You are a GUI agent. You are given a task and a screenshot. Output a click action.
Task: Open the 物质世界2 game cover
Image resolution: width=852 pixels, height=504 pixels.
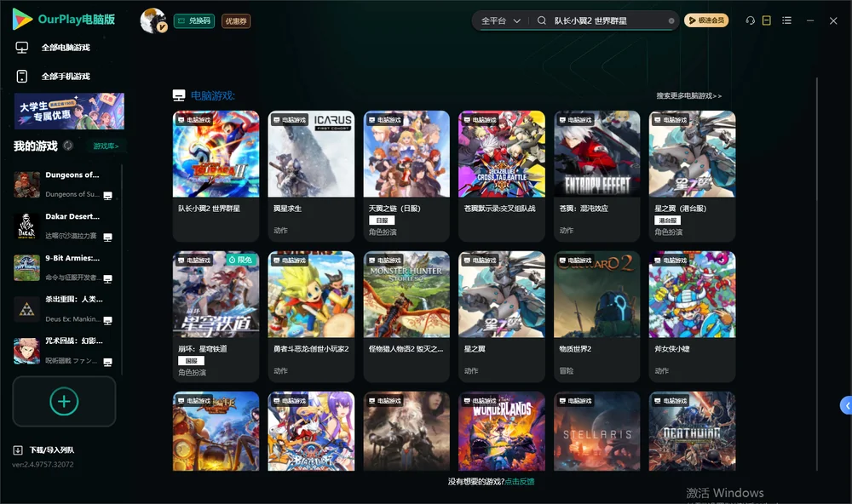[x=596, y=295]
